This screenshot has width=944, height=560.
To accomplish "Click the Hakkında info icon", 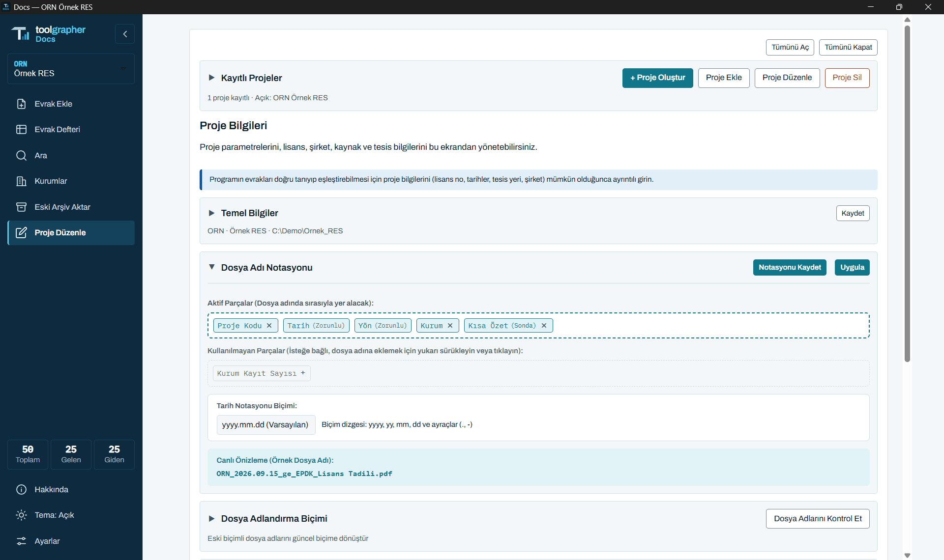I will point(21,489).
